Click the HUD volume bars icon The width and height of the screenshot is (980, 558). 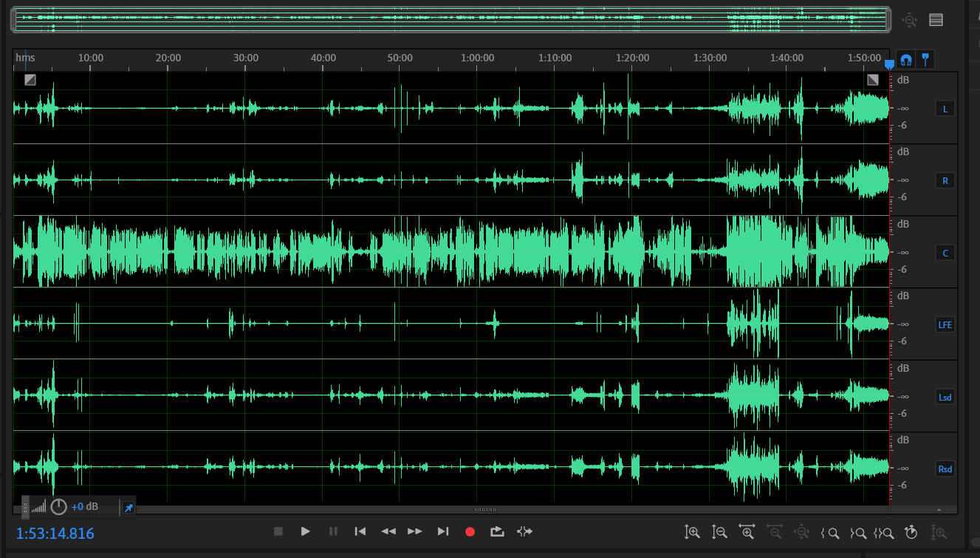click(x=38, y=507)
